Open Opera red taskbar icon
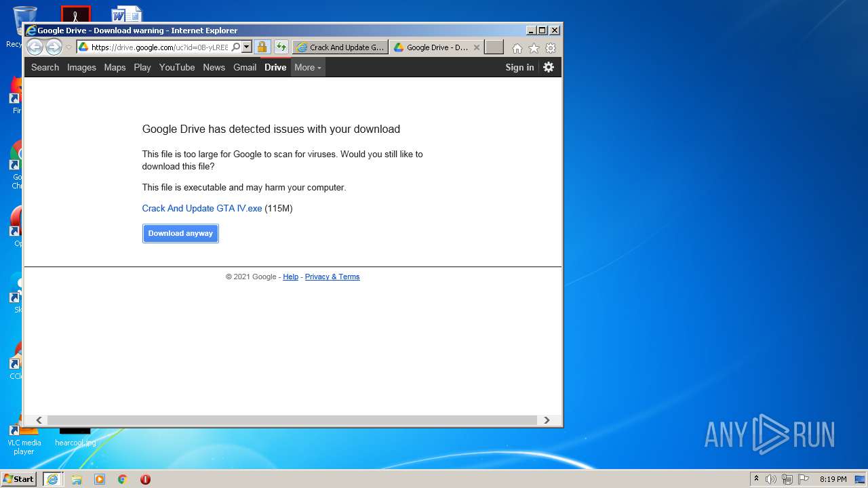868x488 pixels. coord(145,479)
